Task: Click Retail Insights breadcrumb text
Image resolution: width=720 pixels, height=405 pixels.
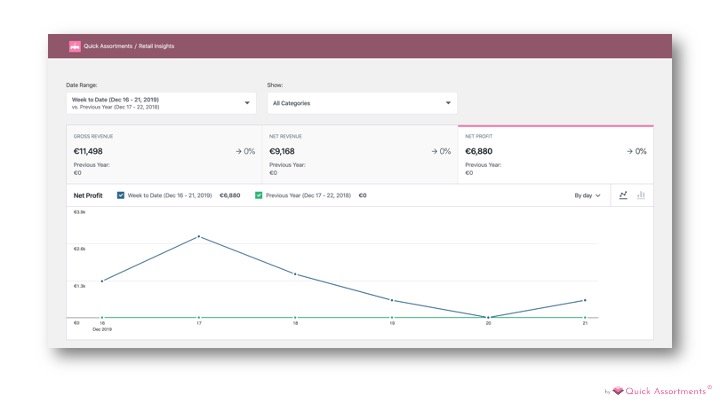Action: (x=157, y=46)
